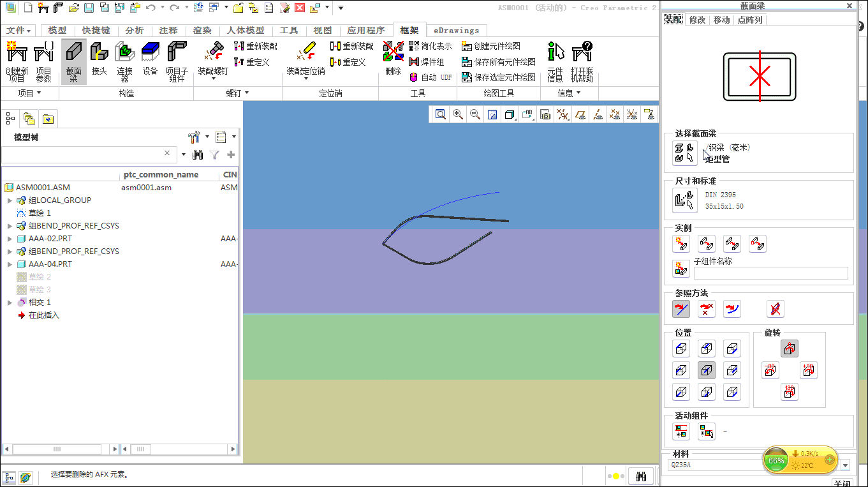Expand the AAA-02.PRT tree node
This screenshot has width=868, height=487.
[10, 239]
